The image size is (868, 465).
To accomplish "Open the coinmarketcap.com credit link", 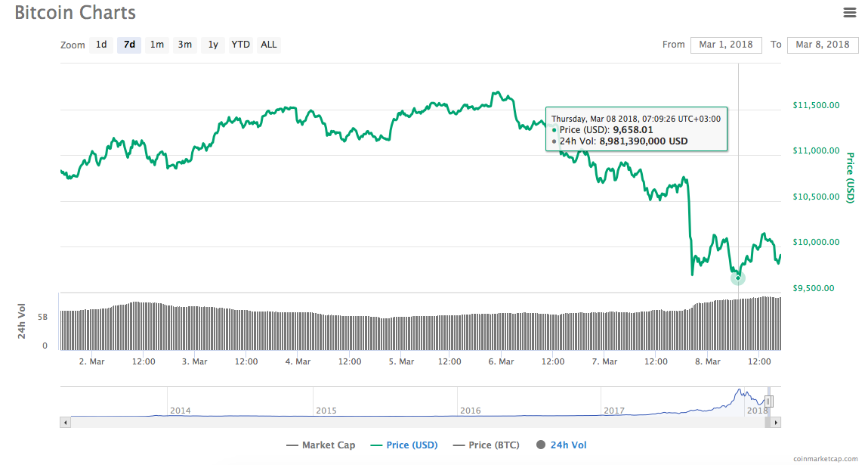I will 826,459.
